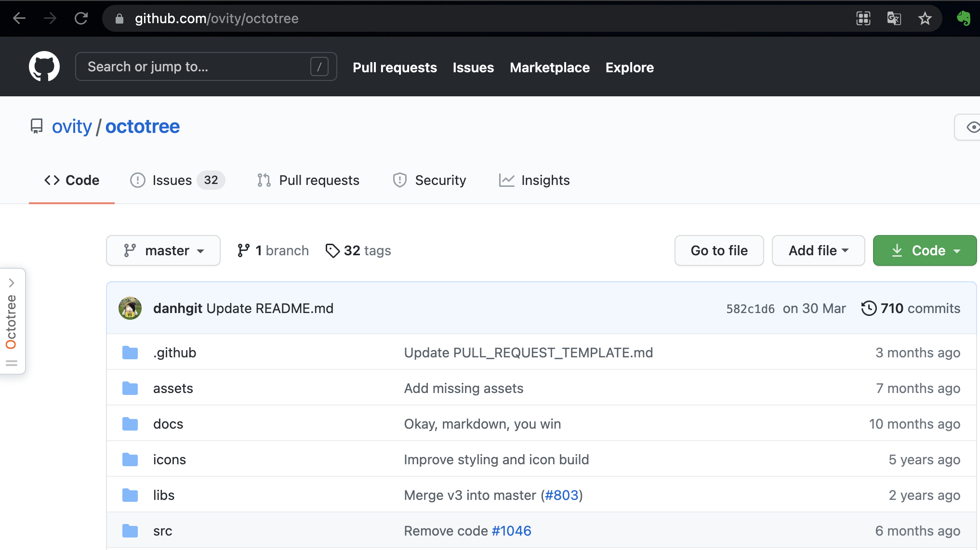Toggle the watch eye button

coord(971,127)
